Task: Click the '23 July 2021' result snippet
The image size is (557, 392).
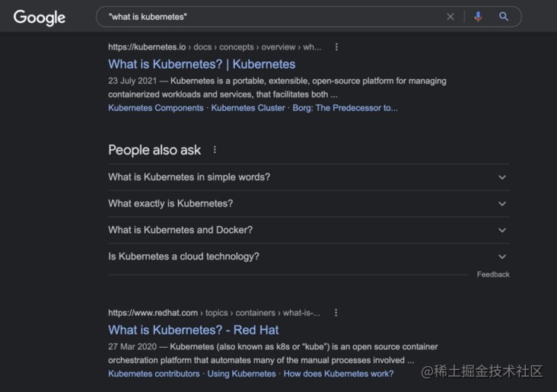Action: (277, 88)
